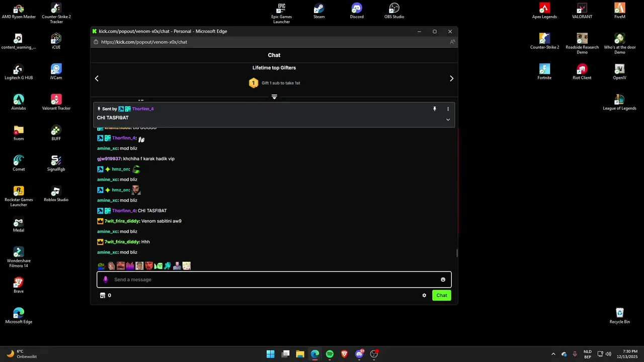
Task: Open the Apex Legends desktop icon
Action: tap(544, 11)
